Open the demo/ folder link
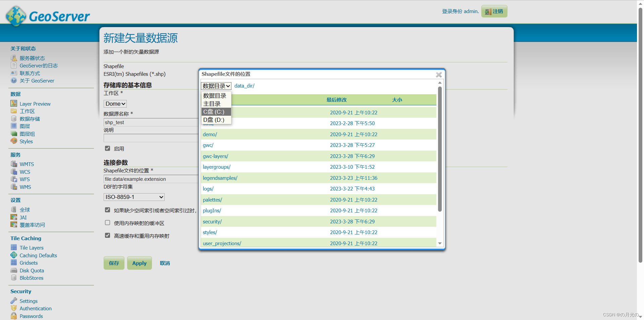644x320 pixels. (x=210, y=134)
